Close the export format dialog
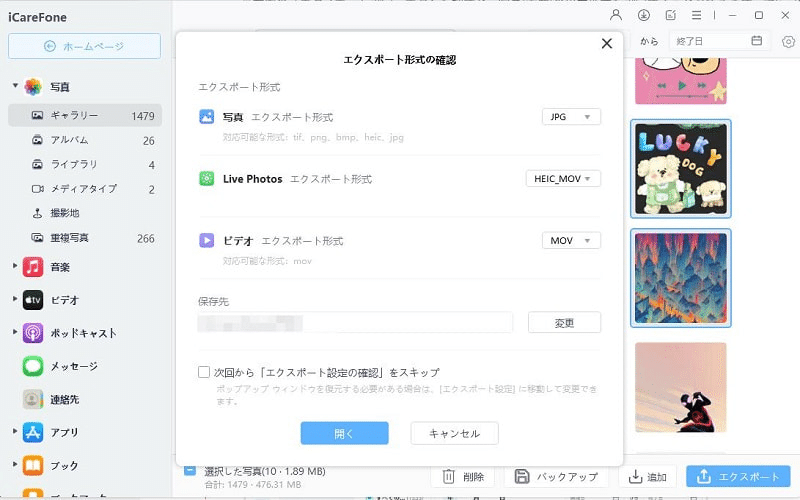 pos(607,43)
